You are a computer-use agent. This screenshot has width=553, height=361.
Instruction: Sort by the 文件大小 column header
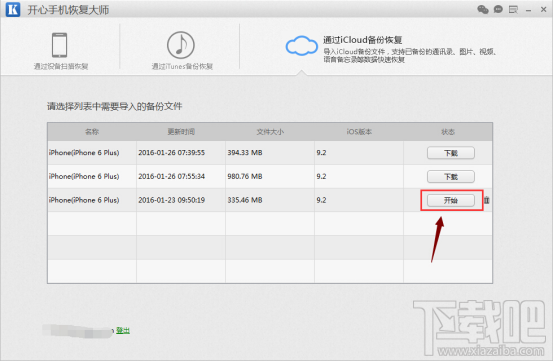[270, 132]
